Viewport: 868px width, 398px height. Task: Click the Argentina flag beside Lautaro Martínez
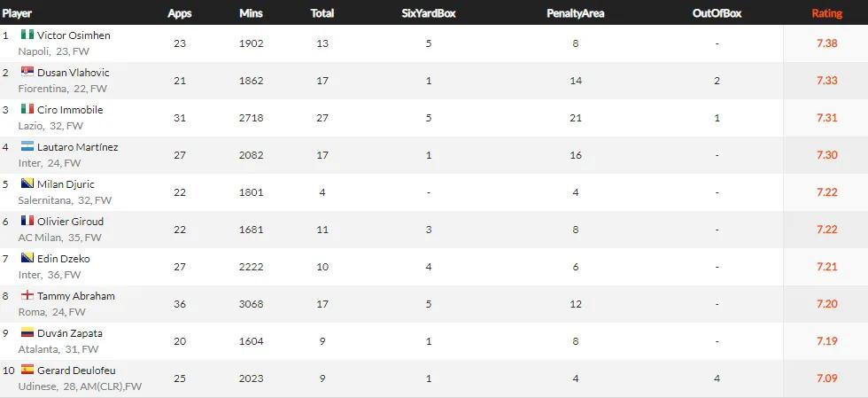click(x=27, y=147)
